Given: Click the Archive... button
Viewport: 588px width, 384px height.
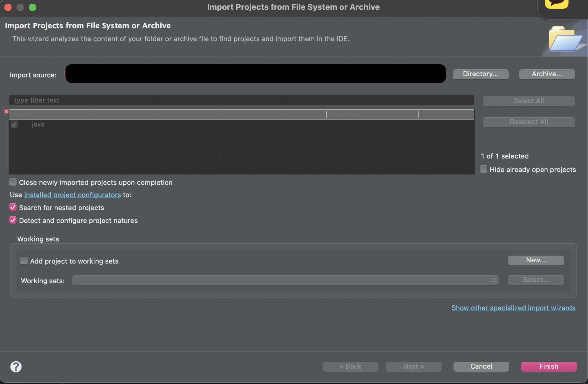Looking at the screenshot, I should pos(547,74).
